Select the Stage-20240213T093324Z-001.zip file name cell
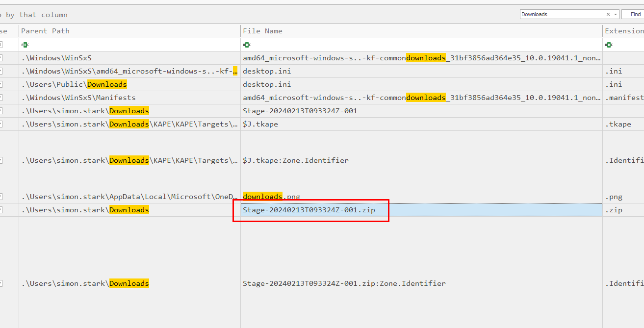 click(x=309, y=210)
